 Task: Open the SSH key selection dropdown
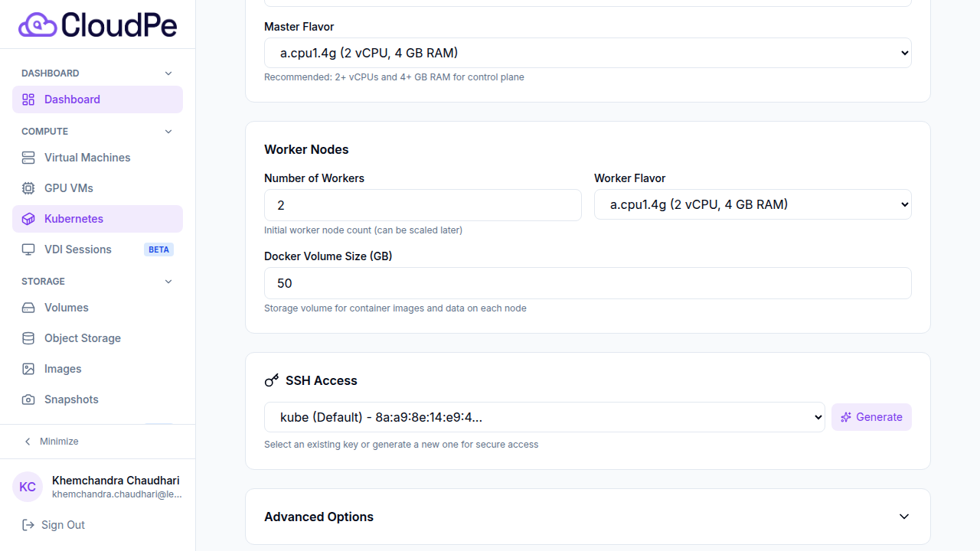point(544,417)
